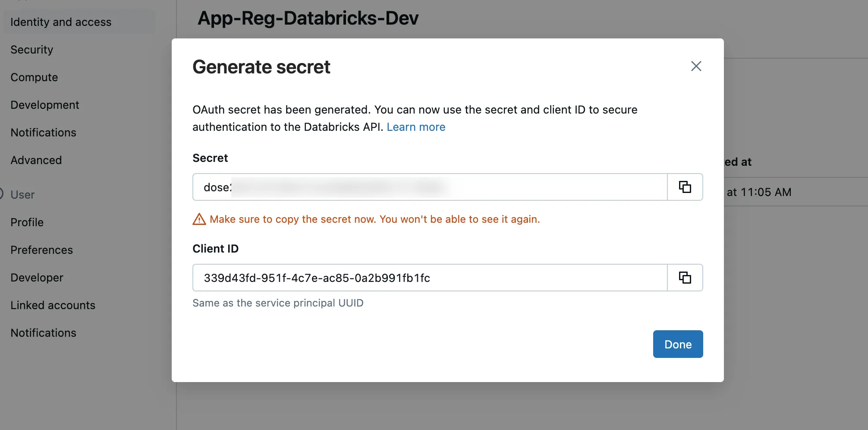The width and height of the screenshot is (868, 430).
Task: Open Developer settings
Action: tap(37, 278)
